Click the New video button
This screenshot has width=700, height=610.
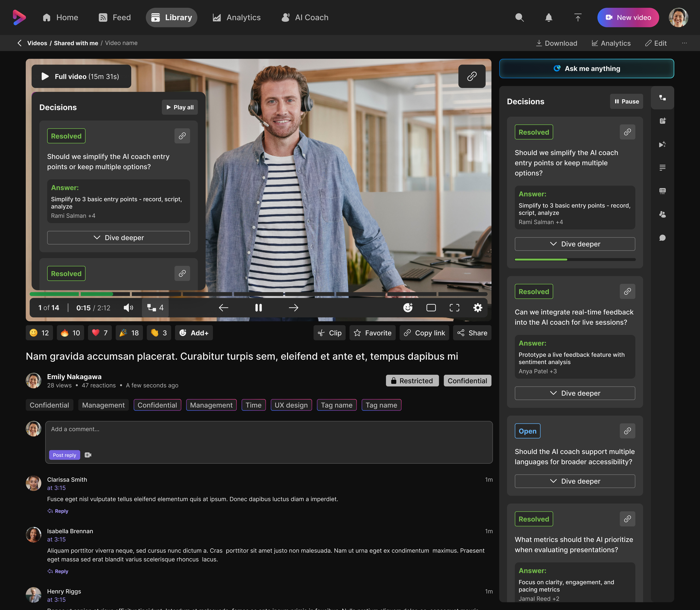(628, 17)
